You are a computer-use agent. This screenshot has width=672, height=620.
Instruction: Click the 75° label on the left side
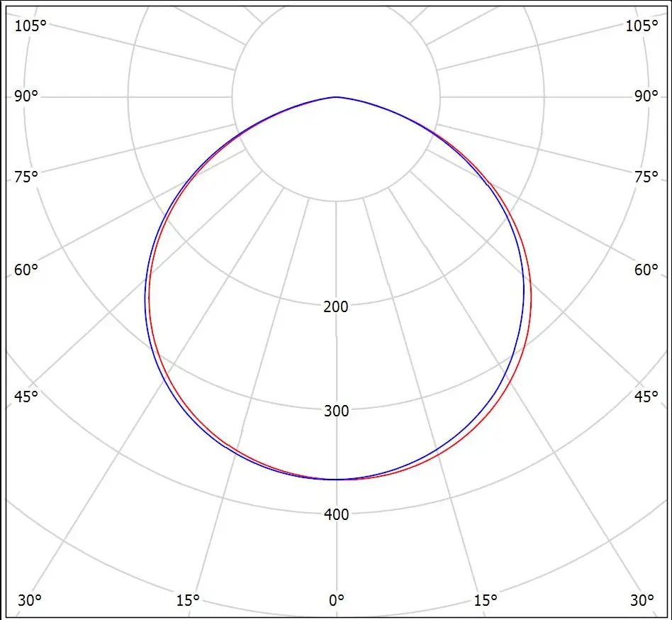(x=26, y=176)
